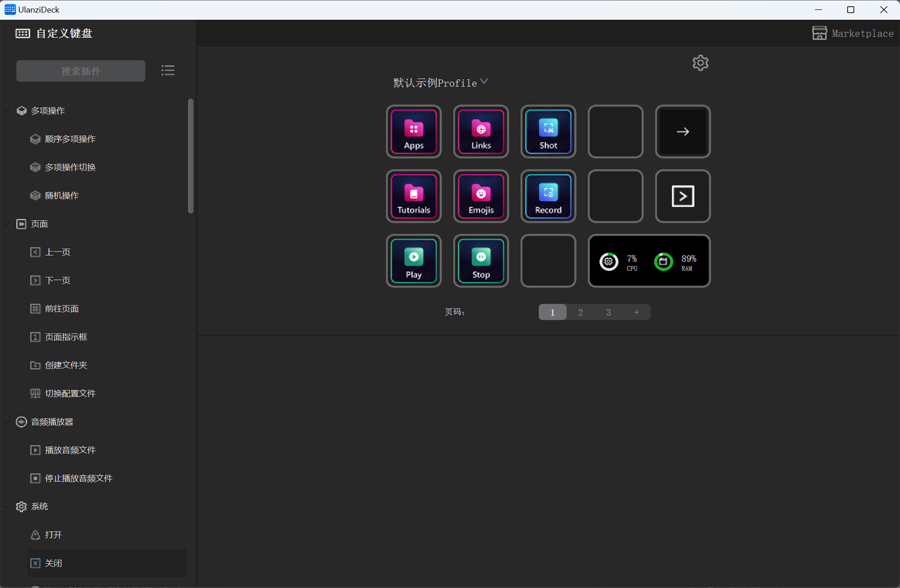
Task: Click the right arrow key
Action: tap(682, 132)
